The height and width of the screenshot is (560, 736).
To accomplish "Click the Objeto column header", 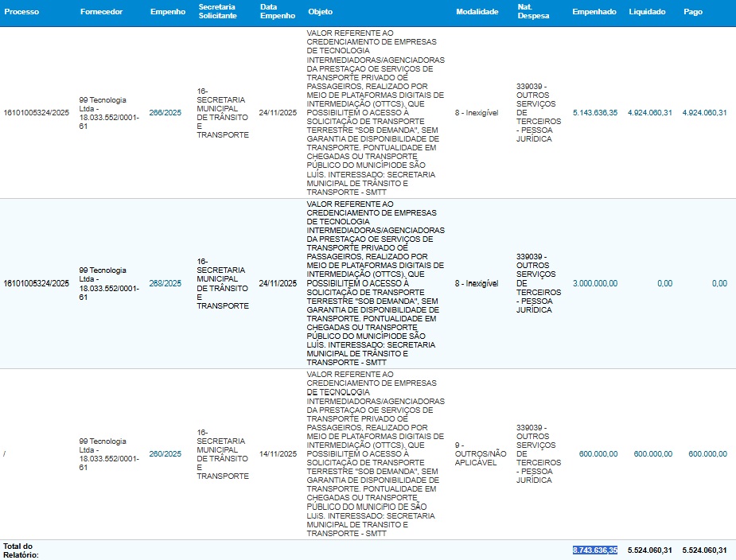I will [321, 12].
